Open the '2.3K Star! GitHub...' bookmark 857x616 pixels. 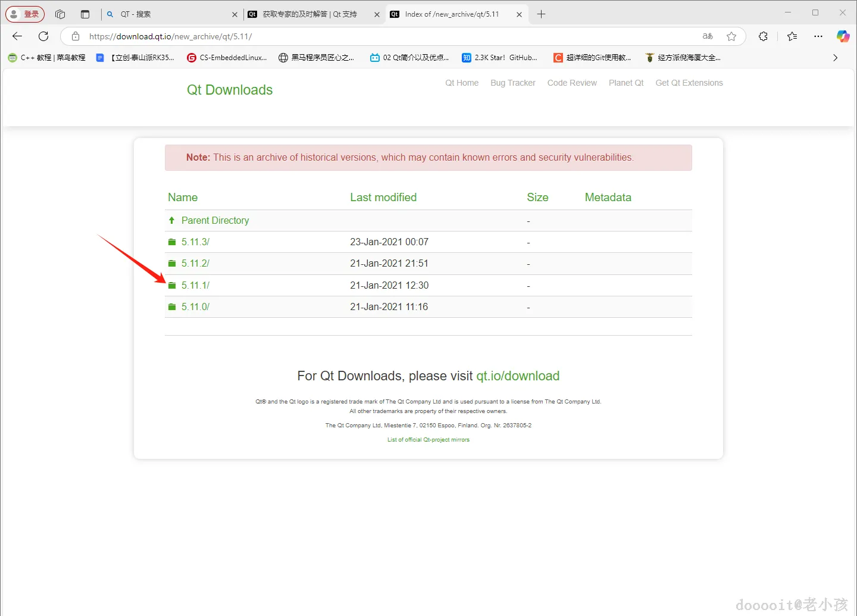(x=500, y=58)
